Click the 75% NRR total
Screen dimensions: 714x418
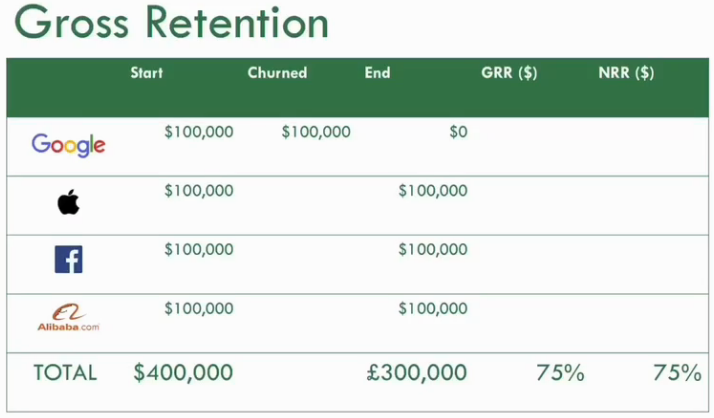coord(677,373)
